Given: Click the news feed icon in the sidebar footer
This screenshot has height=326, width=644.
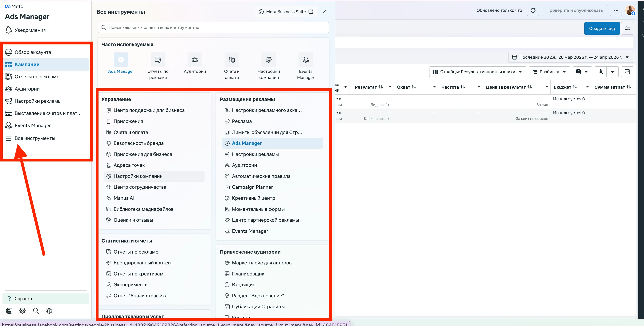Looking at the screenshot, I should pyautogui.click(x=9, y=311).
